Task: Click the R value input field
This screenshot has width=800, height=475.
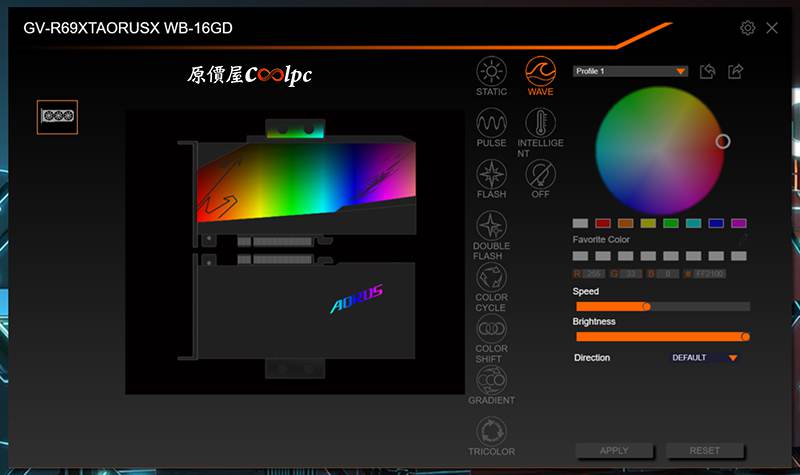Action: tap(594, 274)
